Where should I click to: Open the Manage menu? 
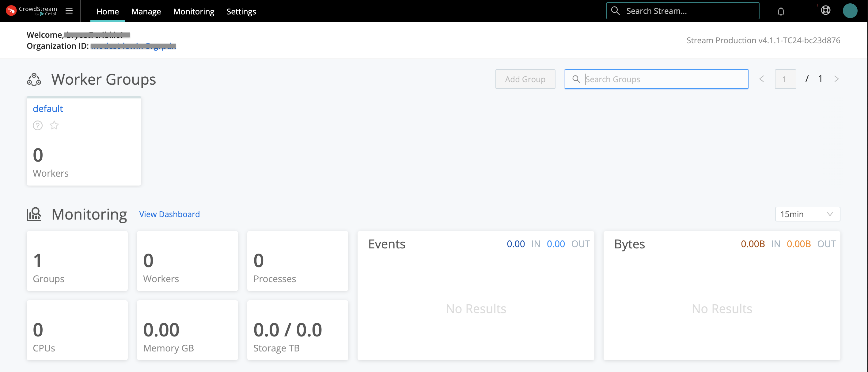[x=146, y=11]
